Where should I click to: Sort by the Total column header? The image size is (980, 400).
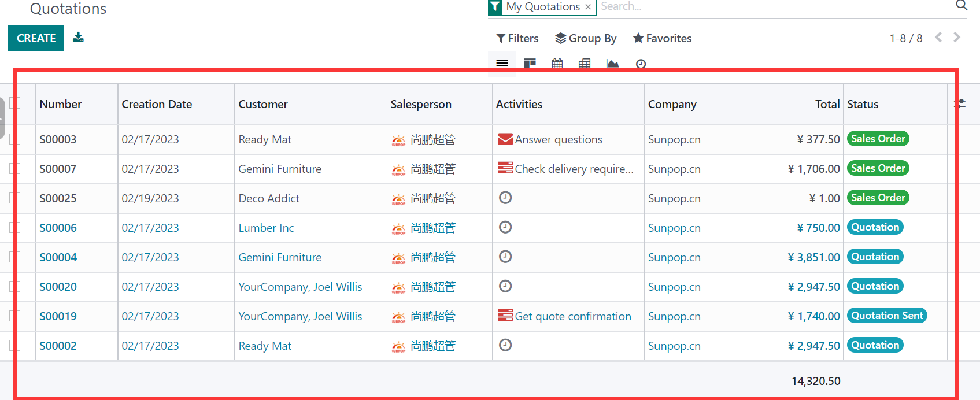(827, 104)
